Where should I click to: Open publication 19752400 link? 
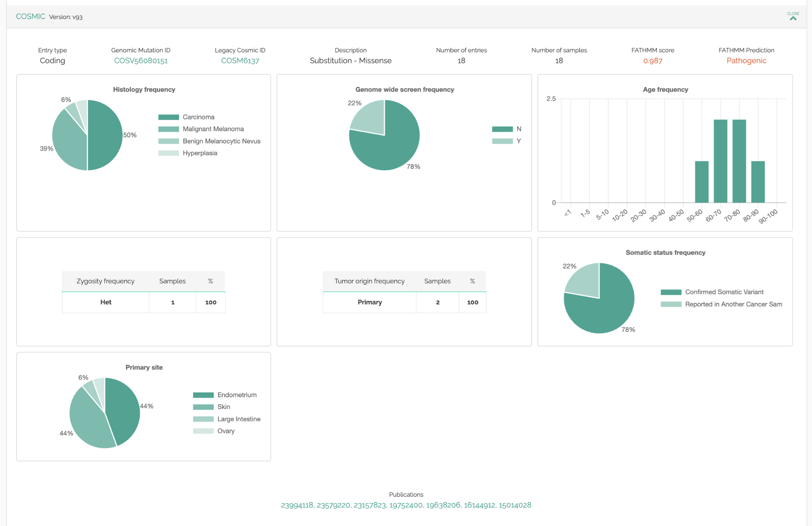coord(406,505)
